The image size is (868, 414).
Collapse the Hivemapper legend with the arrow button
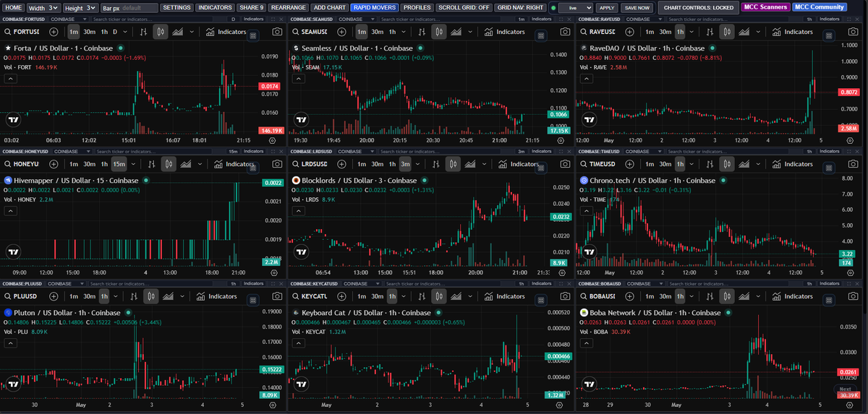pos(11,211)
